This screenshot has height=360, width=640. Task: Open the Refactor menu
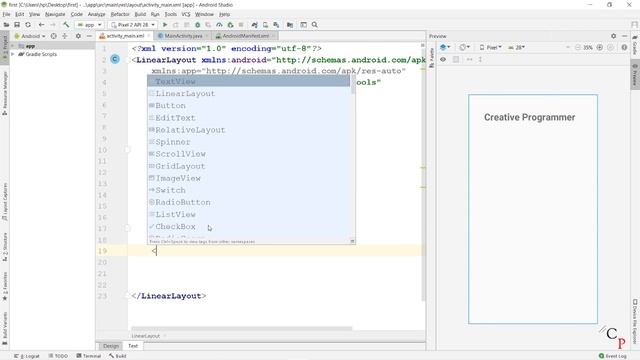[x=120, y=14]
